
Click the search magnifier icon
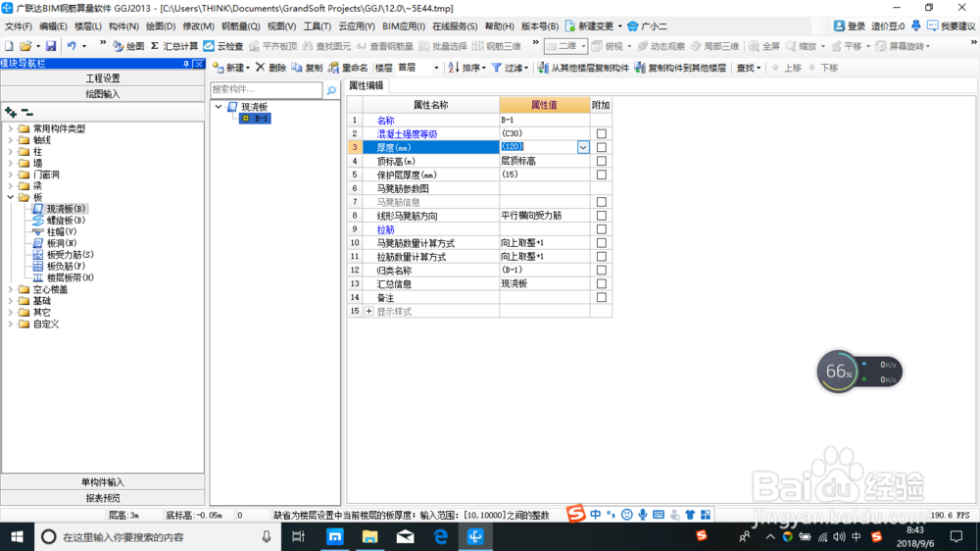click(x=331, y=90)
